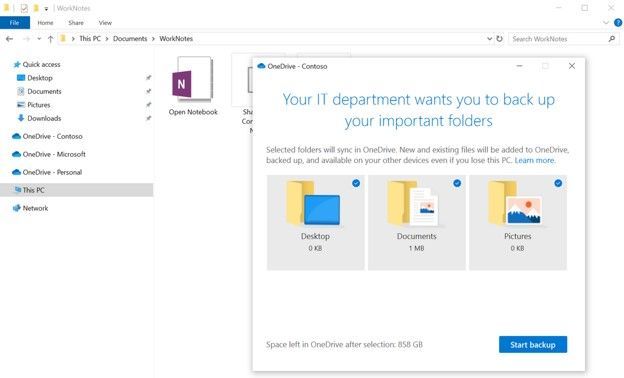Image resolution: width=624 pixels, height=378 pixels.
Task: Click the pin icon beside Downloads
Action: click(148, 118)
